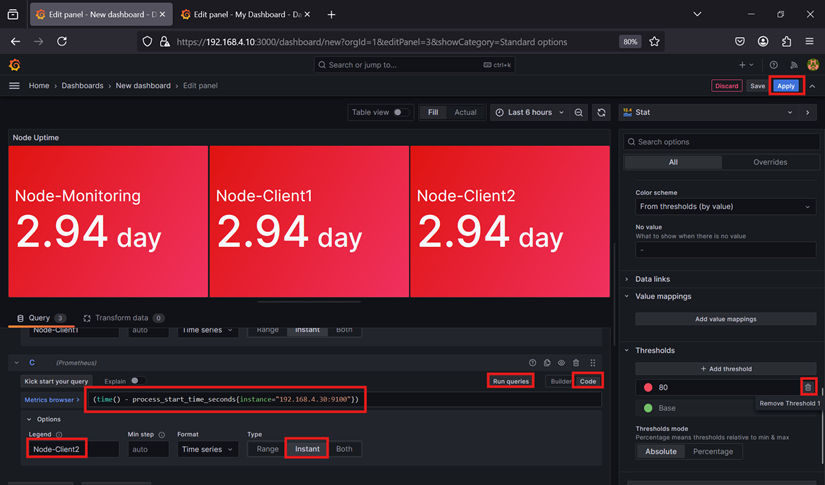Toggle the Explain switch in query C
Viewport: 825px width, 485px height.
tap(138, 381)
